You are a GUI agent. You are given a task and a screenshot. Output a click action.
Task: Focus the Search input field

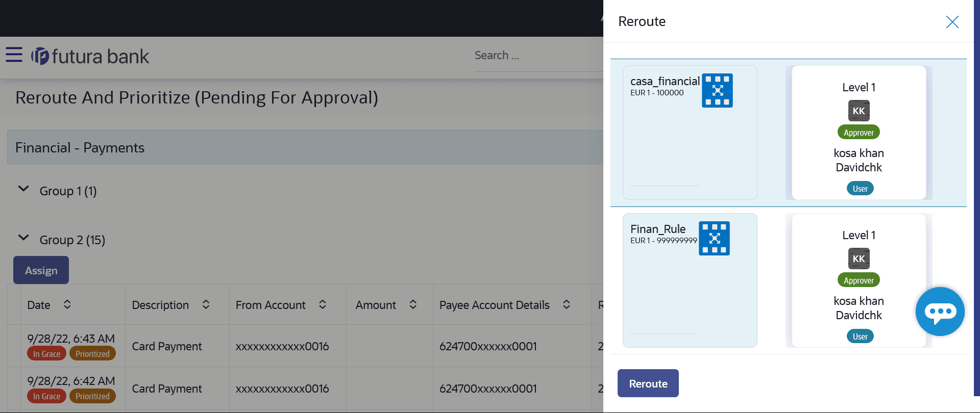(x=538, y=56)
